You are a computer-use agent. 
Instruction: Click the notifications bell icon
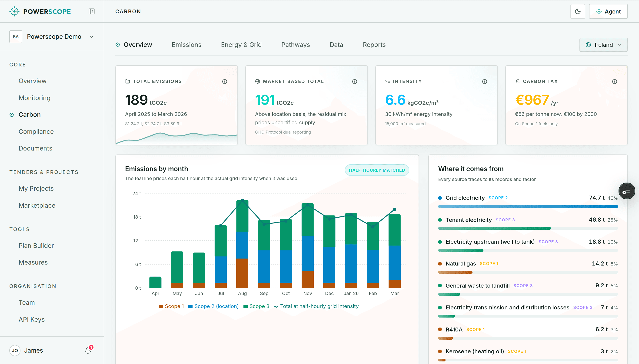[x=88, y=351]
